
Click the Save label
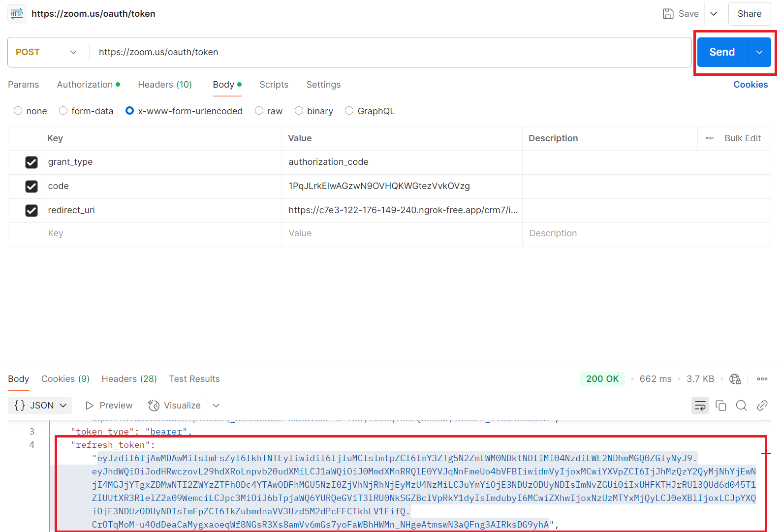pos(688,14)
